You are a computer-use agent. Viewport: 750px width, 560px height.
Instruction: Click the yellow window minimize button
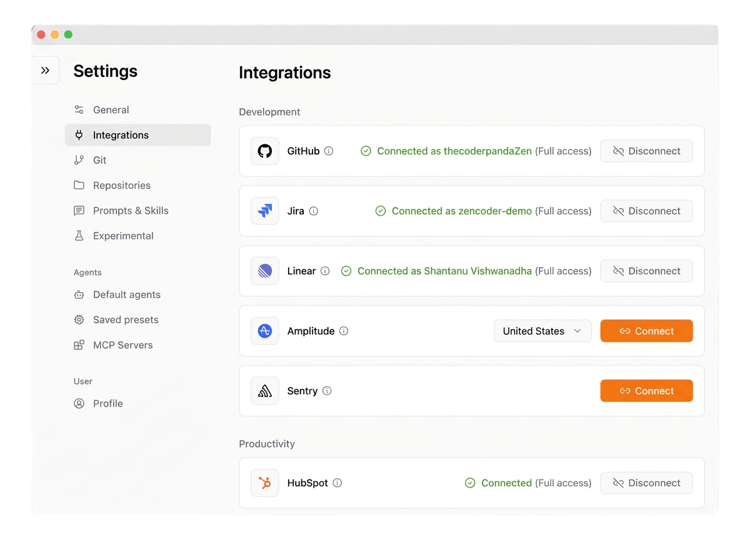click(55, 34)
